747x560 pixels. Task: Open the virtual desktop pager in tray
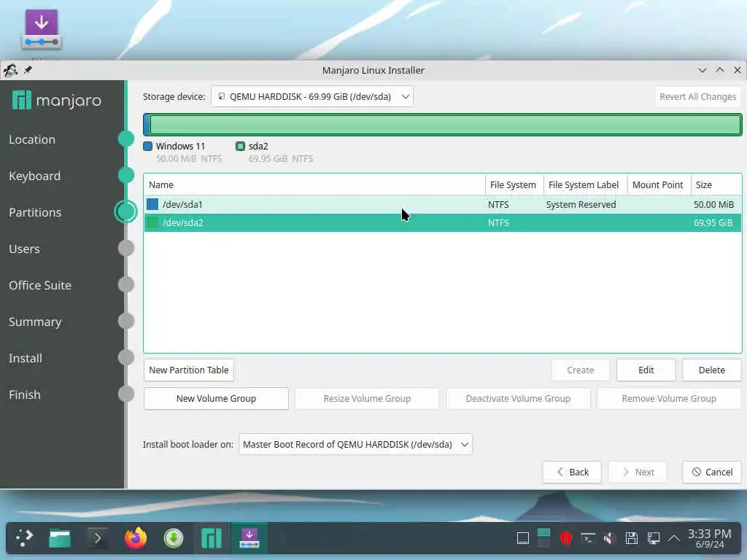pos(543,538)
